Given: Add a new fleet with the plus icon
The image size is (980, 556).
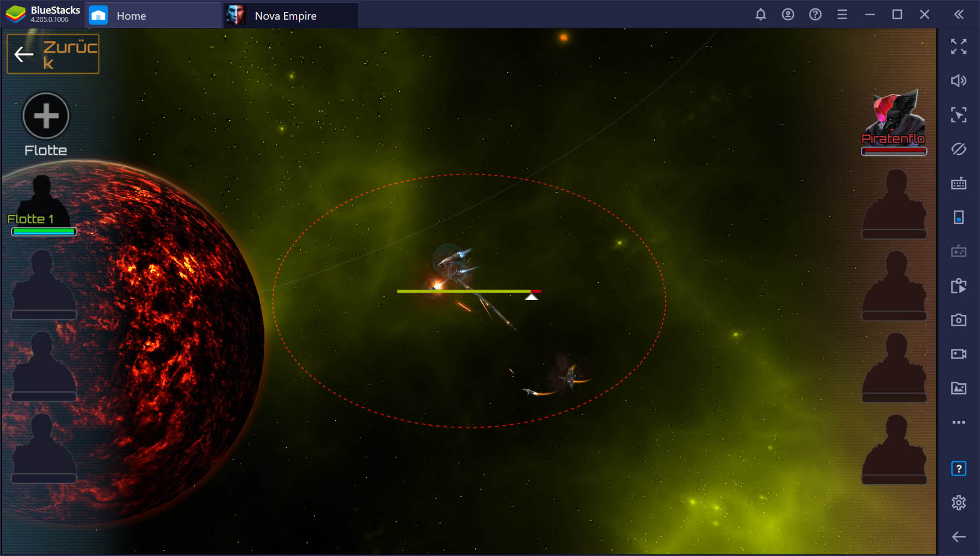Looking at the screenshot, I should tap(46, 116).
